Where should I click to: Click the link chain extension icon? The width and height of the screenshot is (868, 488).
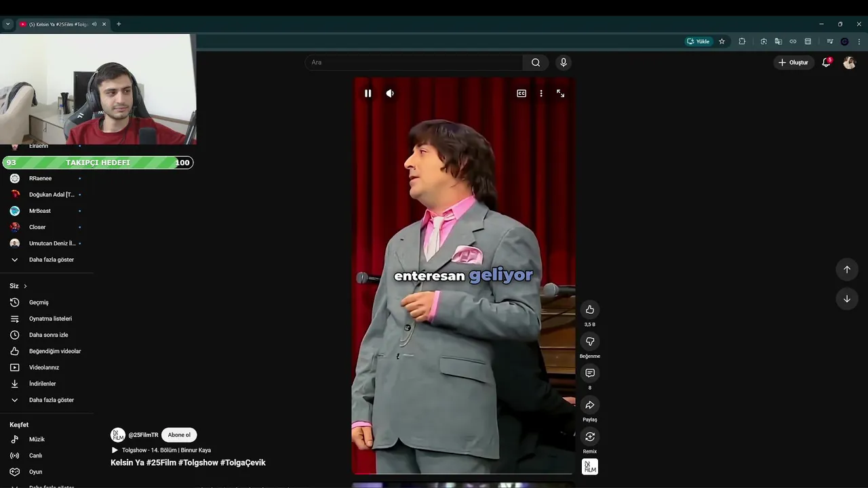point(793,41)
